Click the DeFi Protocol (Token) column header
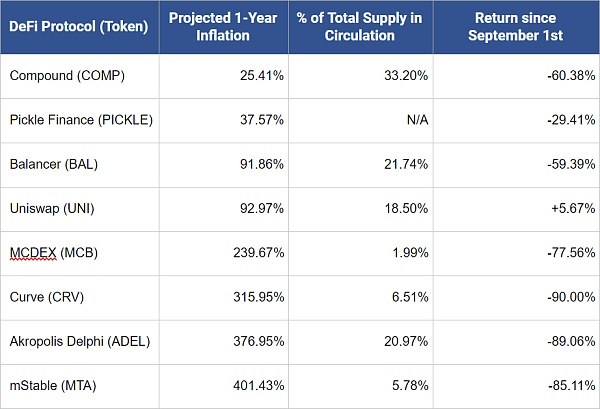The width and height of the screenshot is (600, 409). [x=77, y=26]
